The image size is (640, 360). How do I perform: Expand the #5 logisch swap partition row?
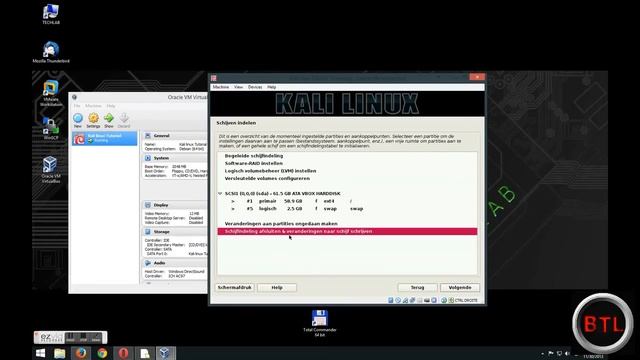pyautogui.click(x=233, y=209)
